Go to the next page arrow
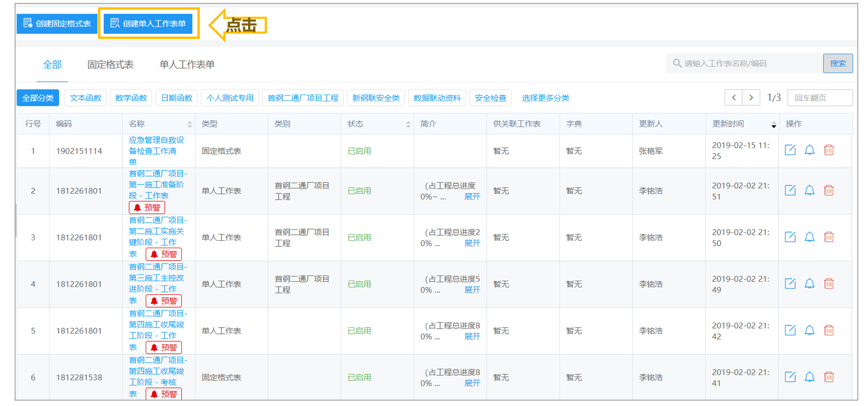This screenshot has height=406, width=868. point(751,97)
